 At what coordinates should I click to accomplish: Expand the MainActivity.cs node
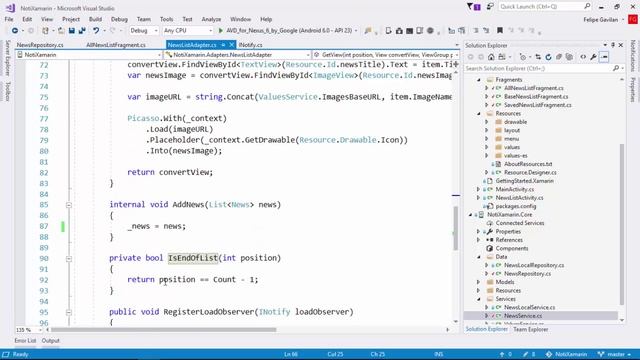tap(479, 189)
